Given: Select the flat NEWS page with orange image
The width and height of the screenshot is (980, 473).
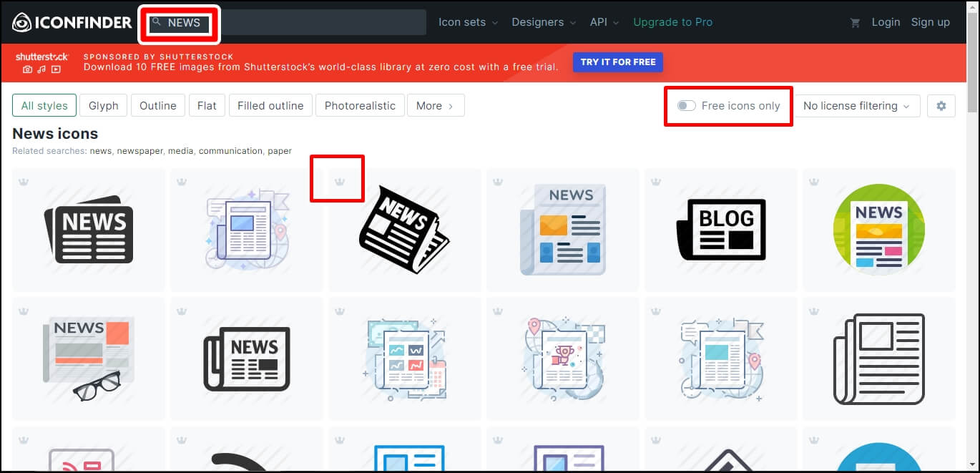Looking at the screenshot, I should click(563, 230).
